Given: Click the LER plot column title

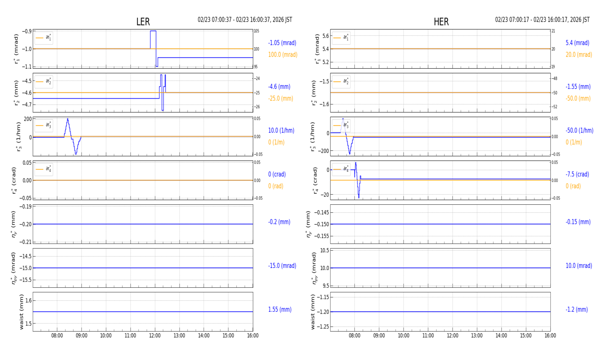Looking at the screenshot, I should (143, 22).
